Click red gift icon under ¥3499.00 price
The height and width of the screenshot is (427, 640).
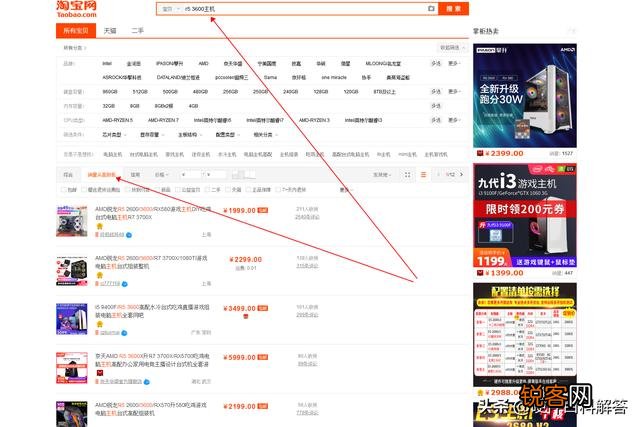246,316
